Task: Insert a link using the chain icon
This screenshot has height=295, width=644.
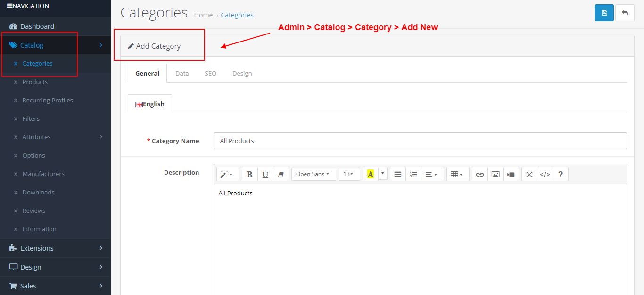Action: coord(480,174)
